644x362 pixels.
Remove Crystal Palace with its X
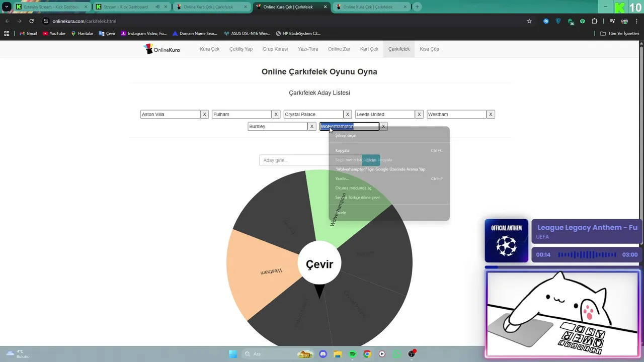tap(347, 114)
